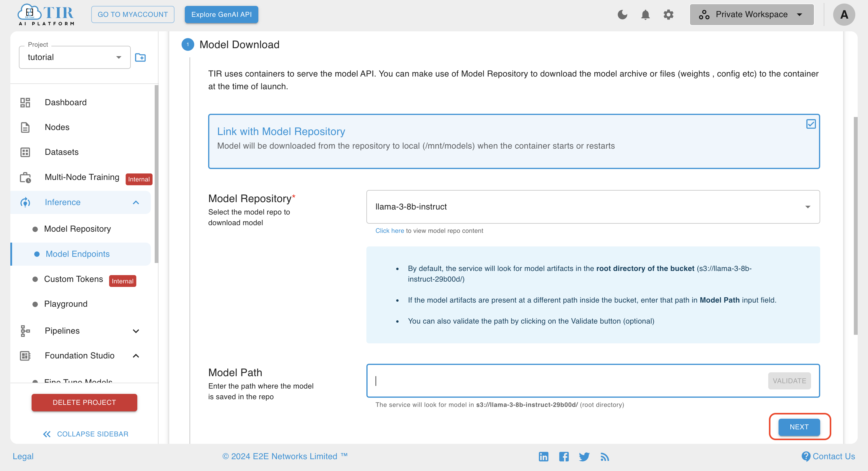Click the Multi-Node Training icon

(25, 177)
